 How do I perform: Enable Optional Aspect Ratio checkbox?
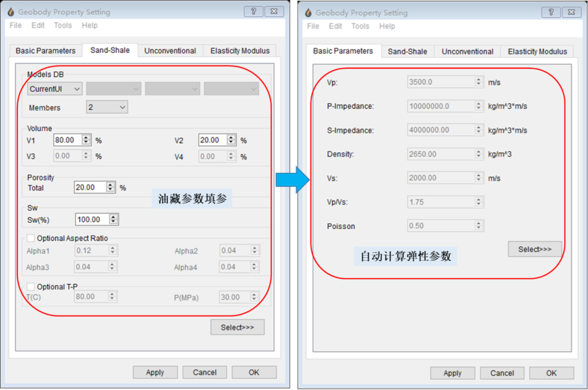click(x=30, y=238)
